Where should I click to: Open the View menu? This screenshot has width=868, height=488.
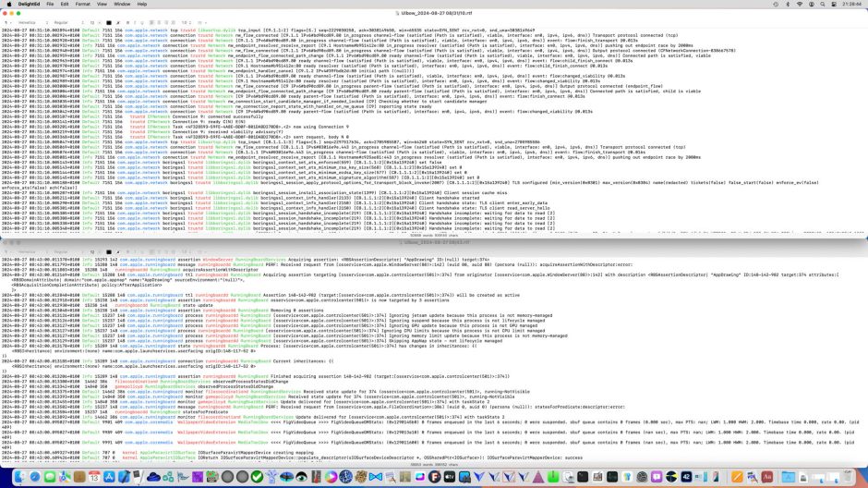tap(102, 4)
